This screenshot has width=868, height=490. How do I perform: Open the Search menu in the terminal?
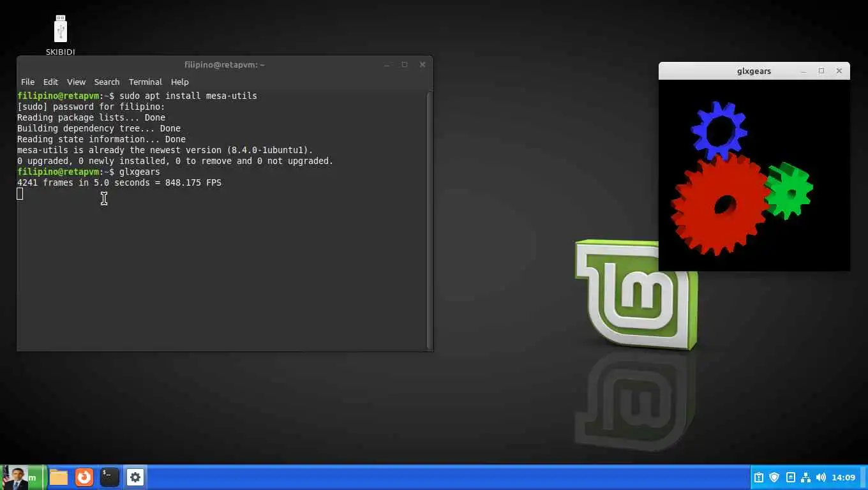107,82
